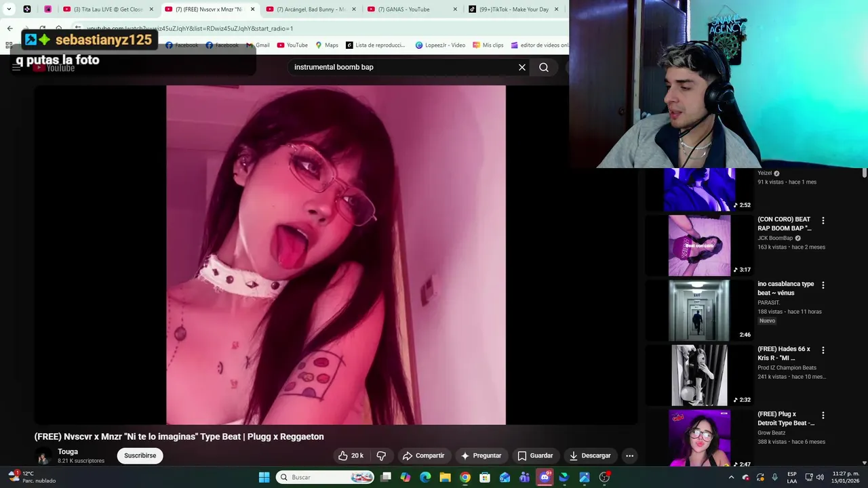868x488 pixels.
Task: Click the microphone tray icon
Action: coord(774,477)
